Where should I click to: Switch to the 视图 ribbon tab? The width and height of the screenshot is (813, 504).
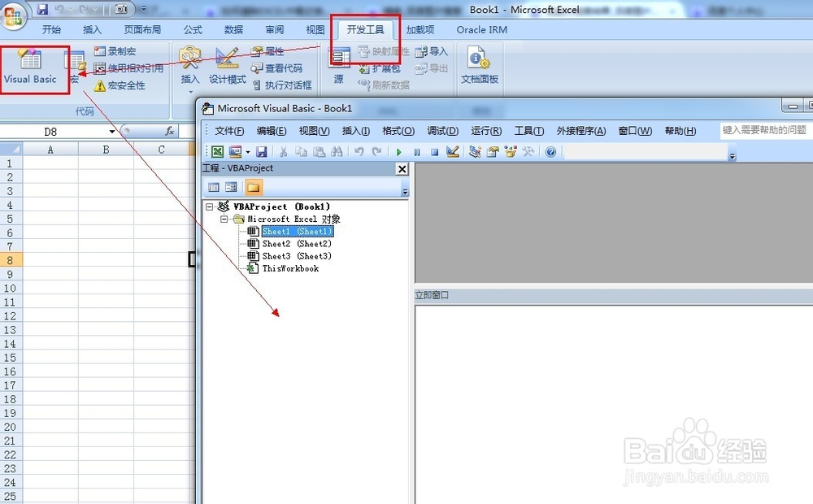[315, 29]
